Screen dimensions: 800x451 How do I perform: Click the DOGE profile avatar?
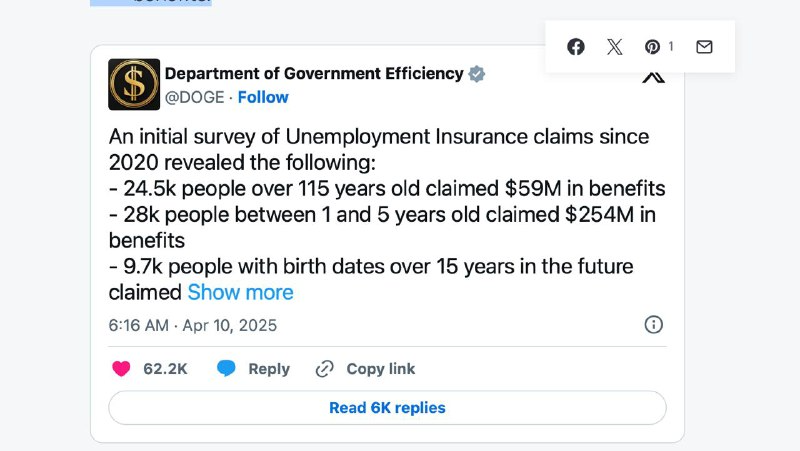tap(134, 84)
